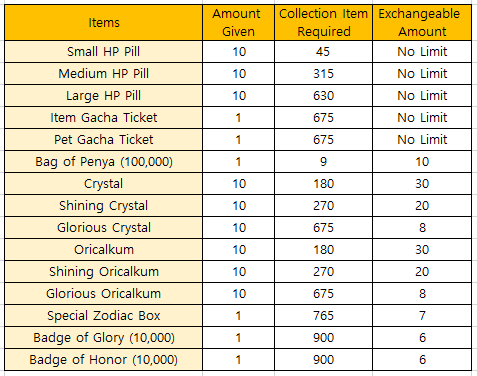Select the 315 collection item value
The image size is (477, 376).
pos(323,74)
